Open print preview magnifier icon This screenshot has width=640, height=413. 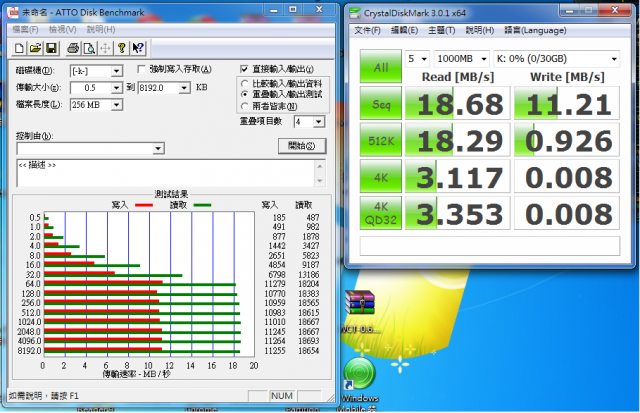coord(89,48)
